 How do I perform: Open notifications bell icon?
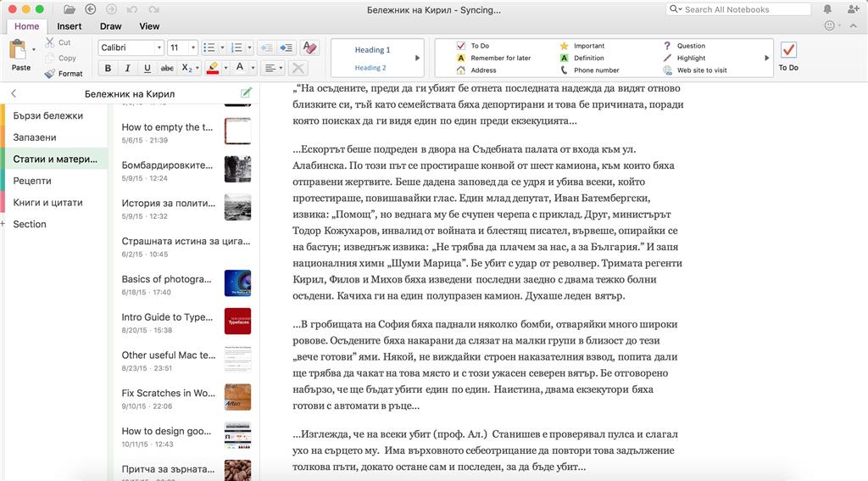[827, 9]
